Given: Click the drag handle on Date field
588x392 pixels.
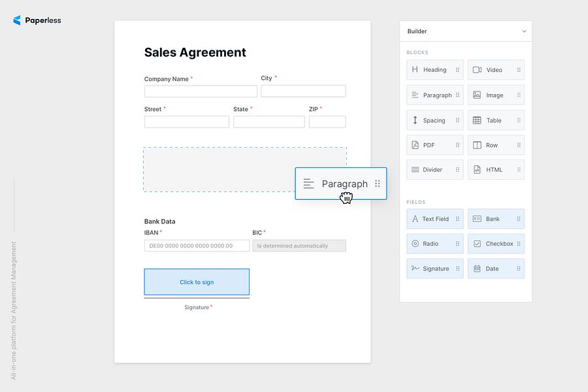Looking at the screenshot, I should 519,269.
